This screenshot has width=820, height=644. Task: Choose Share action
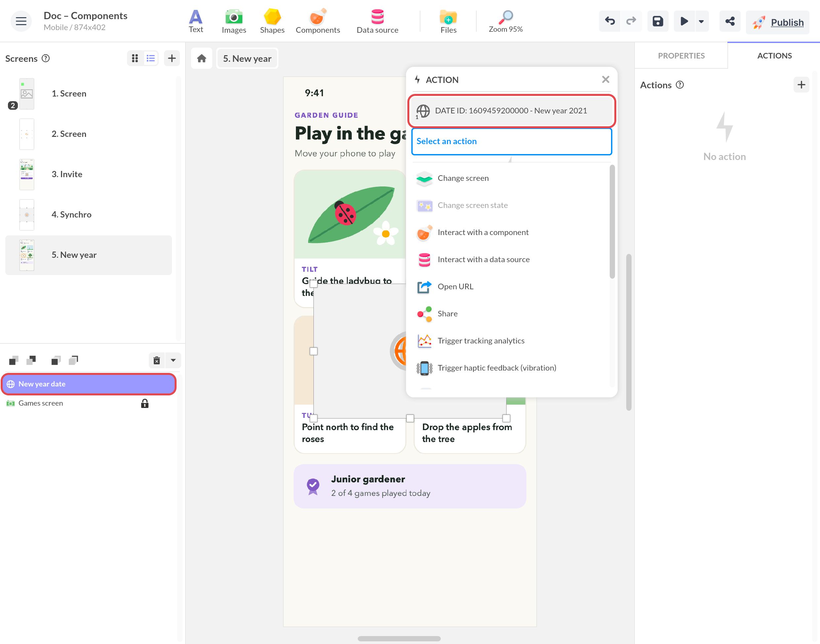(x=511, y=314)
